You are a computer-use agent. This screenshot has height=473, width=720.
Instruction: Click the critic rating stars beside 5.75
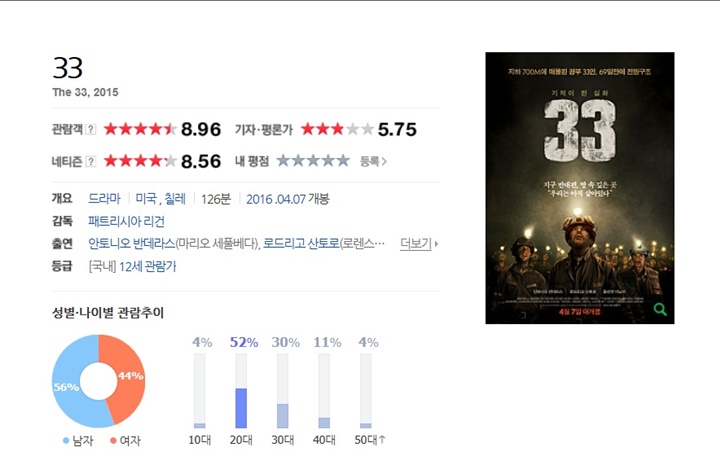(338, 129)
